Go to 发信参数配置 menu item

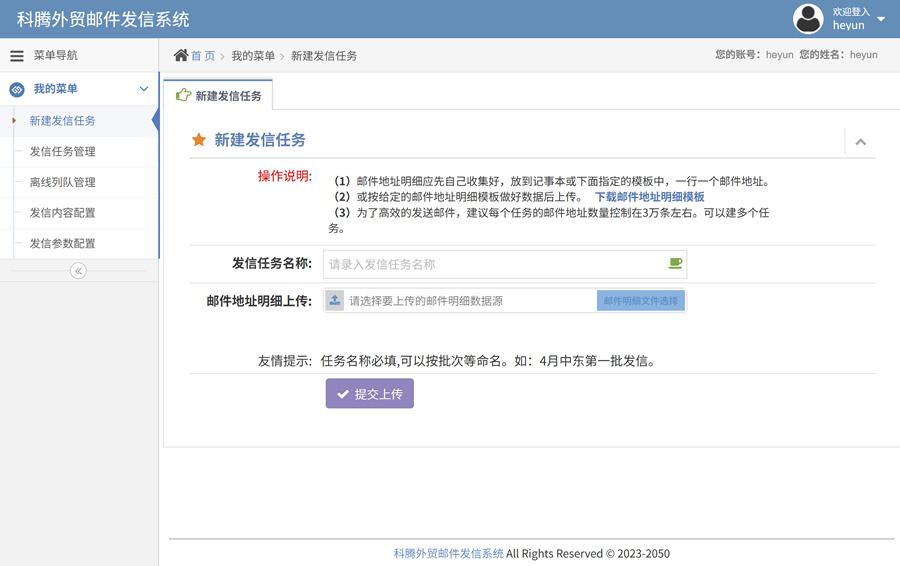click(63, 244)
